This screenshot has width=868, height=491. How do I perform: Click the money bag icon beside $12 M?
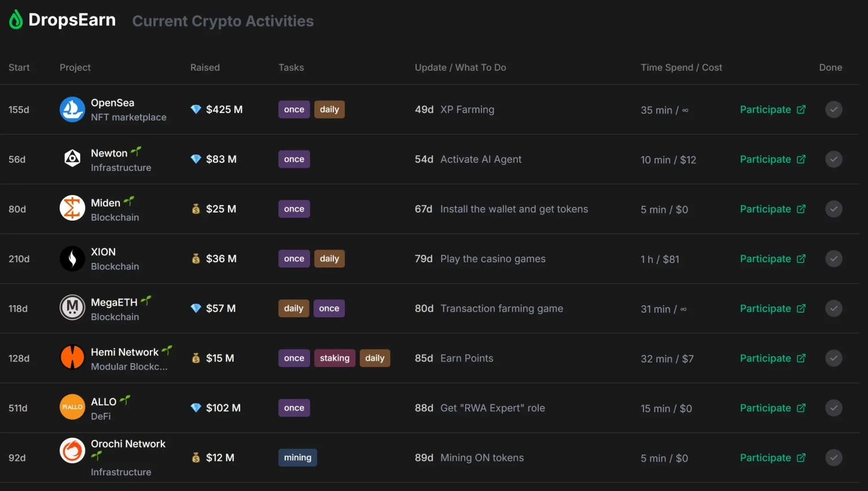196,458
